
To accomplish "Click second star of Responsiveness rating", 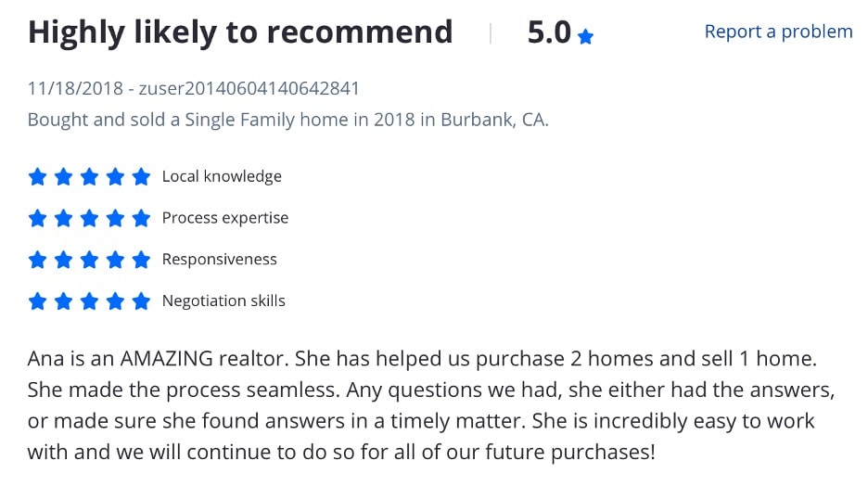I will 63,260.
